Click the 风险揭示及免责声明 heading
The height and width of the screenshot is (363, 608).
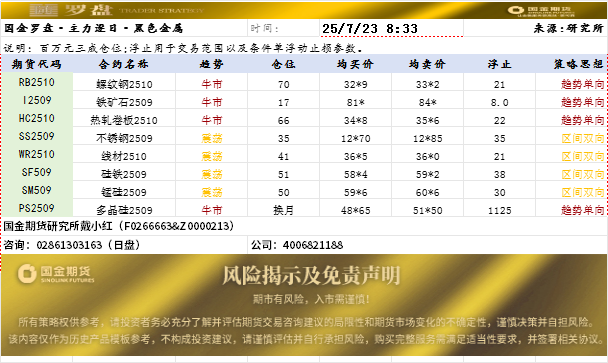pos(311,275)
